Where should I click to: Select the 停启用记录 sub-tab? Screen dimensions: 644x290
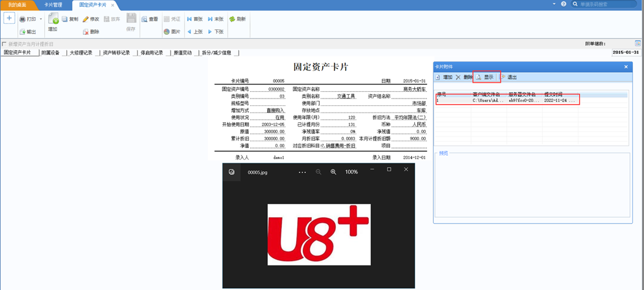(152, 53)
